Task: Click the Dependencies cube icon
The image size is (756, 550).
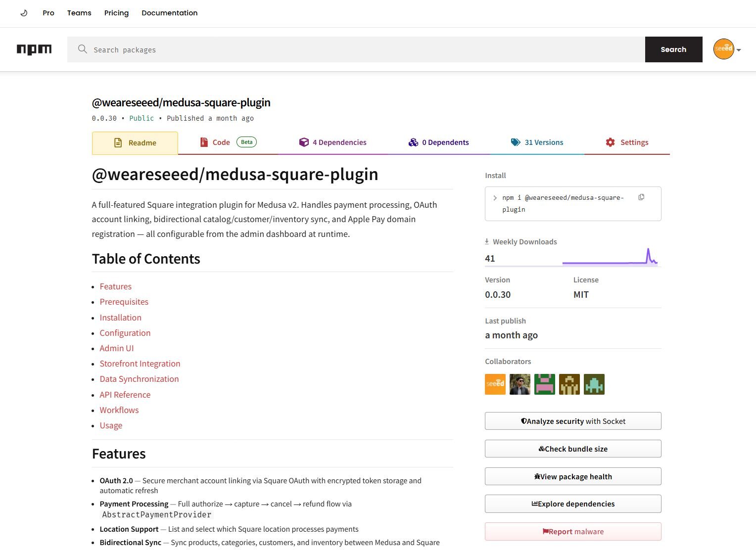Action: (x=304, y=142)
